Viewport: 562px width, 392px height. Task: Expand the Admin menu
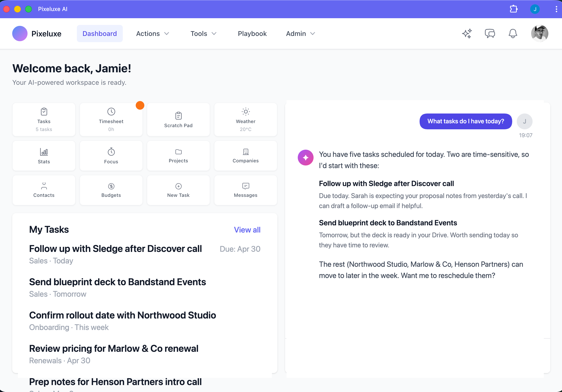click(x=300, y=34)
